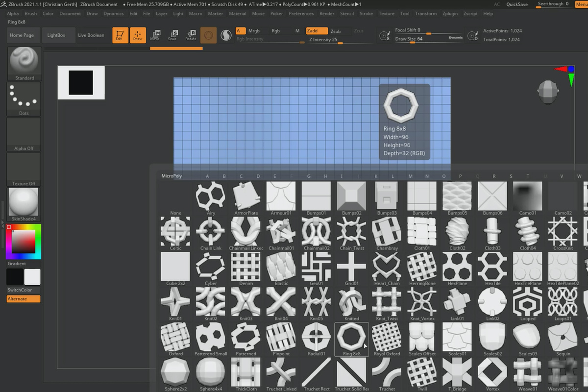
Task: Open the Texture Off slot
Action: [24, 170]
